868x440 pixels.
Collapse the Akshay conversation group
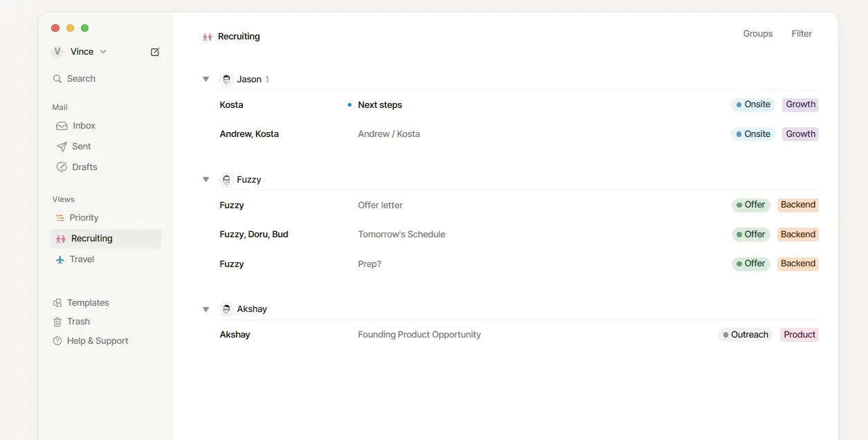point(205,309)
